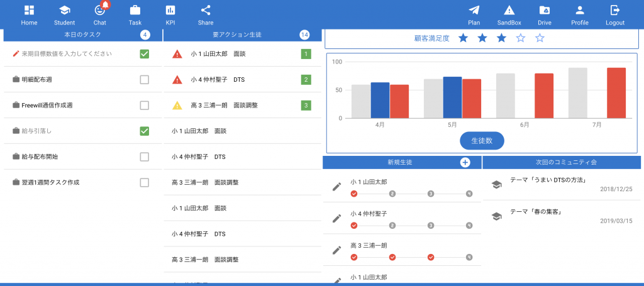
Task: Click the Logout icon
Action: (615, 11)
